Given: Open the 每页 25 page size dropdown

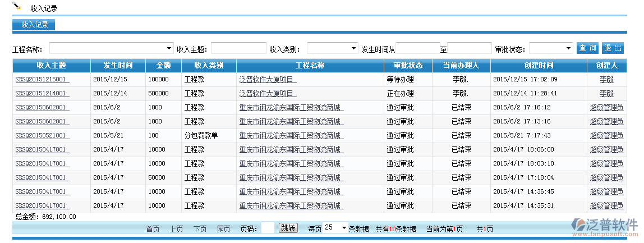Looking at the screenshot, I should pos(336,228).
